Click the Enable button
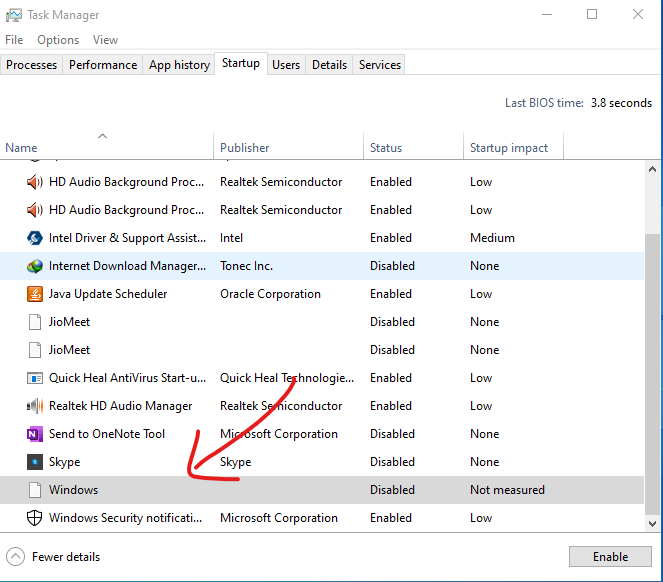 610,557
